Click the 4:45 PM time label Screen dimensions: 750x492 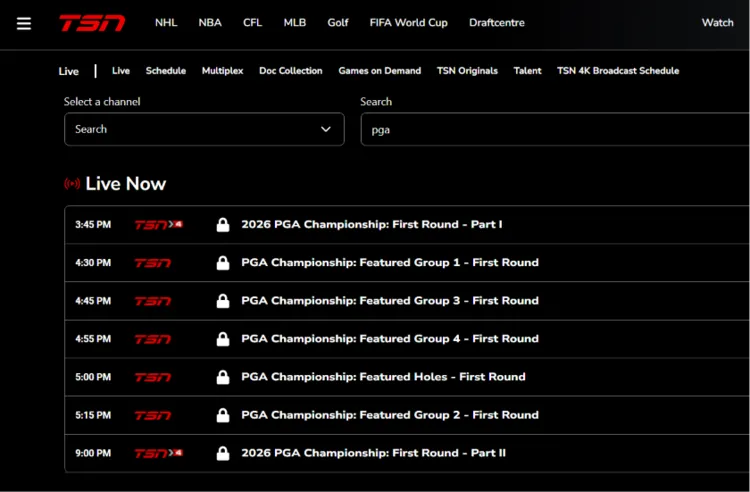click(93, 301)
